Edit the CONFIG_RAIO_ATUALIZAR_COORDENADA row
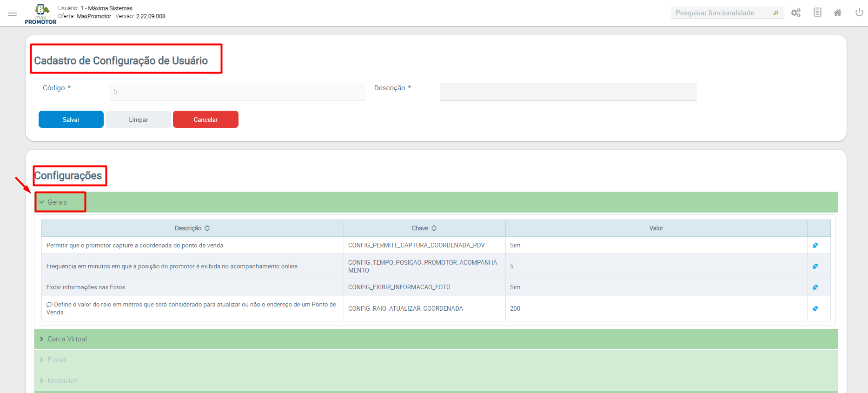The height and width of the screenshot is (393, 868). pyautogui.click(x=815, y=309)
